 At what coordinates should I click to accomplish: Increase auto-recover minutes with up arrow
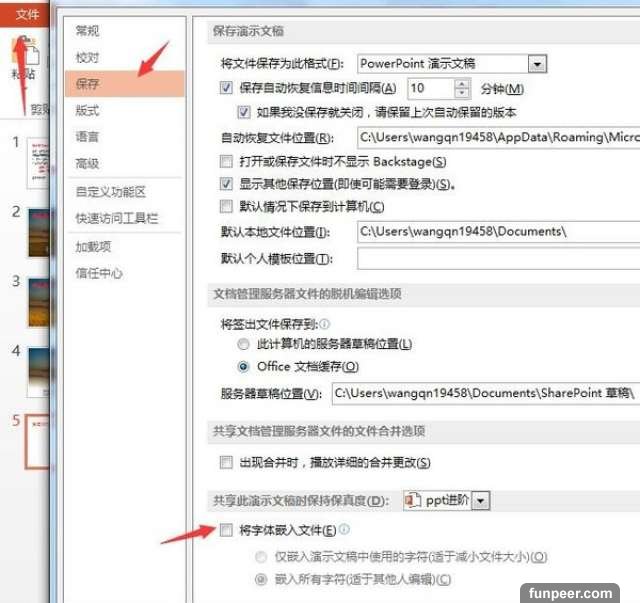click(462, 84)
